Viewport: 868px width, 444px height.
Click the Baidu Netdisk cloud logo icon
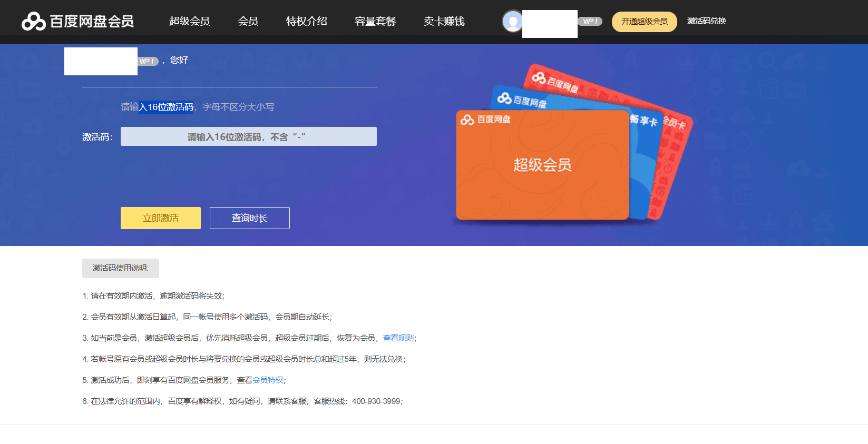coord(33,21)
